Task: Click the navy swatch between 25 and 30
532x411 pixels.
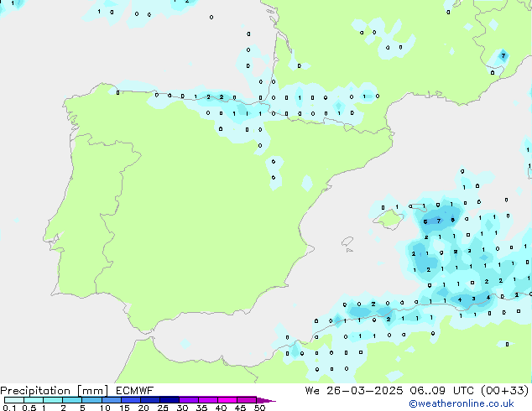Action: (x=169, y=400)
